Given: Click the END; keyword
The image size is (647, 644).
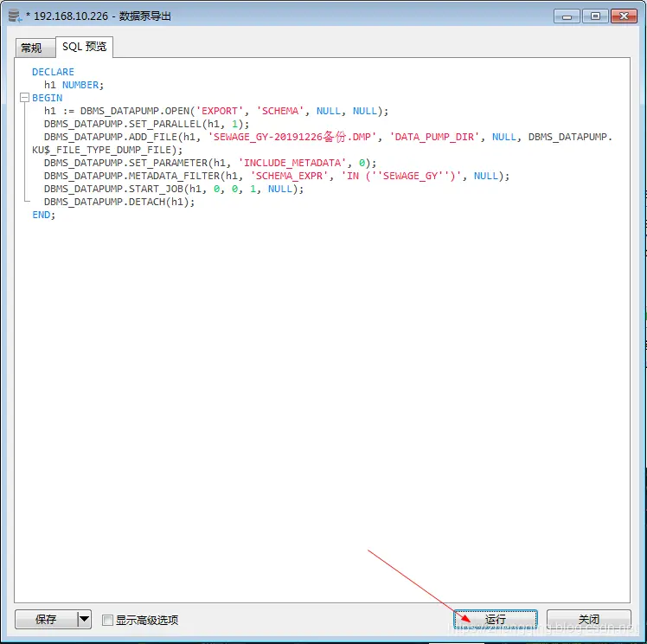Looking at the screenshot, I should [x=44, y=215].
